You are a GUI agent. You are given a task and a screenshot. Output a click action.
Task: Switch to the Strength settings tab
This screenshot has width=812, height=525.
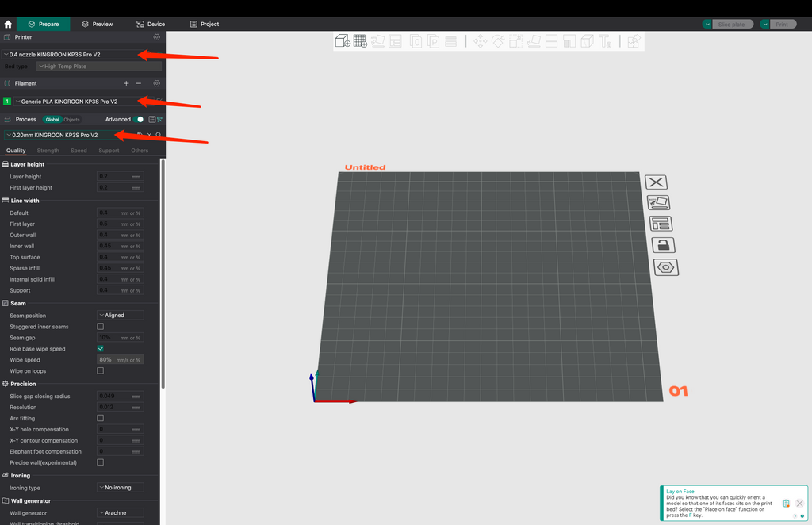pyautogui.click(x=48, y=151)
